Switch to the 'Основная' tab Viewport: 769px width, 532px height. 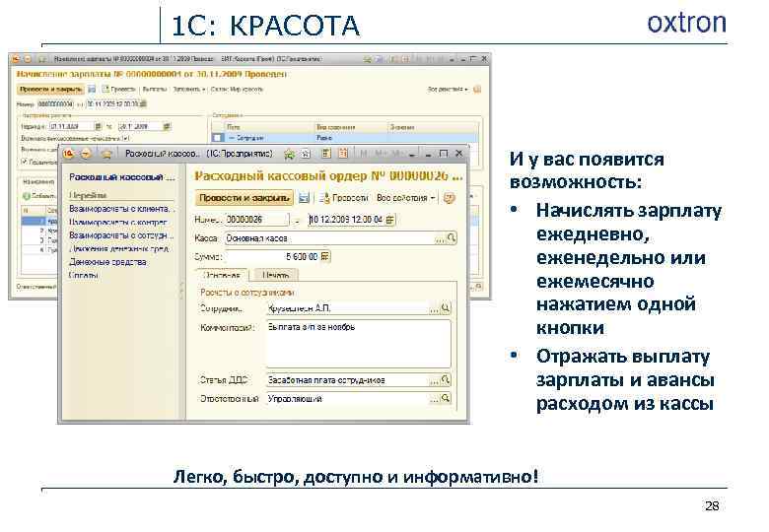[222, 275]
